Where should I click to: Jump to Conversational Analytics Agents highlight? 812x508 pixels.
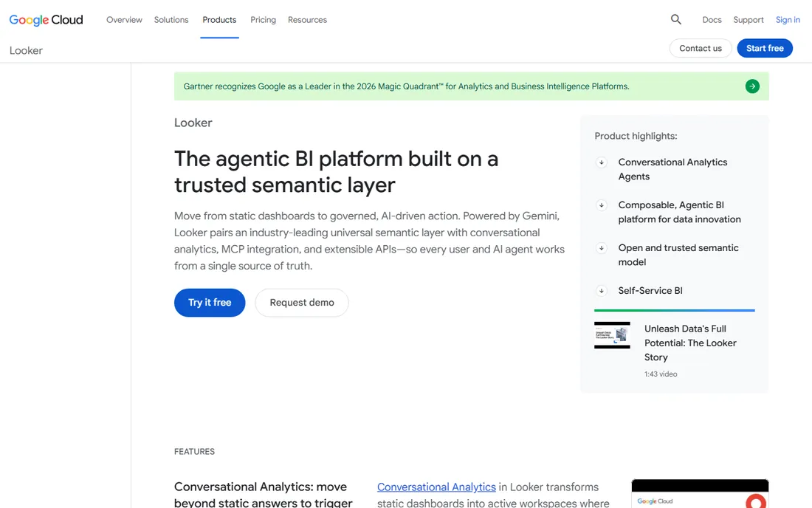(x=672, y=169)
